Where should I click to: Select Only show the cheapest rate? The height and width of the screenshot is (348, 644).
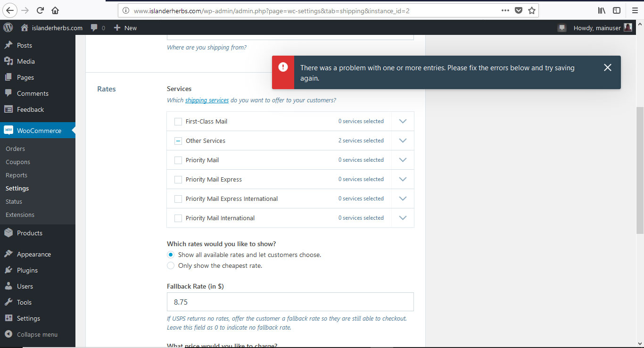tap(171, 265)
